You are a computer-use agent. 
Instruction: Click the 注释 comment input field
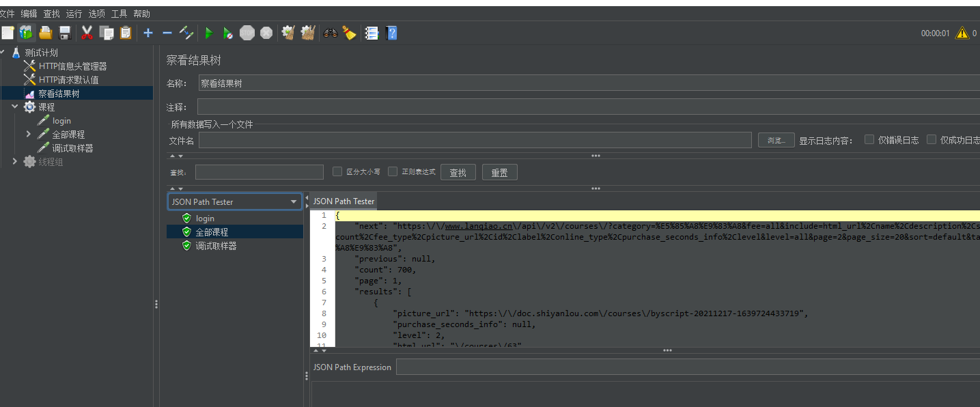tap(589, 107)
